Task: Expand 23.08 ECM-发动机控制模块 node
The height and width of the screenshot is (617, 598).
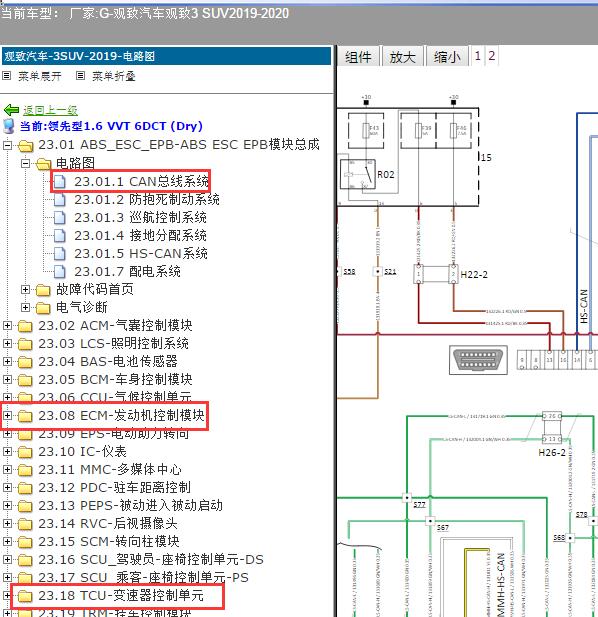Action: coord(7,415)
